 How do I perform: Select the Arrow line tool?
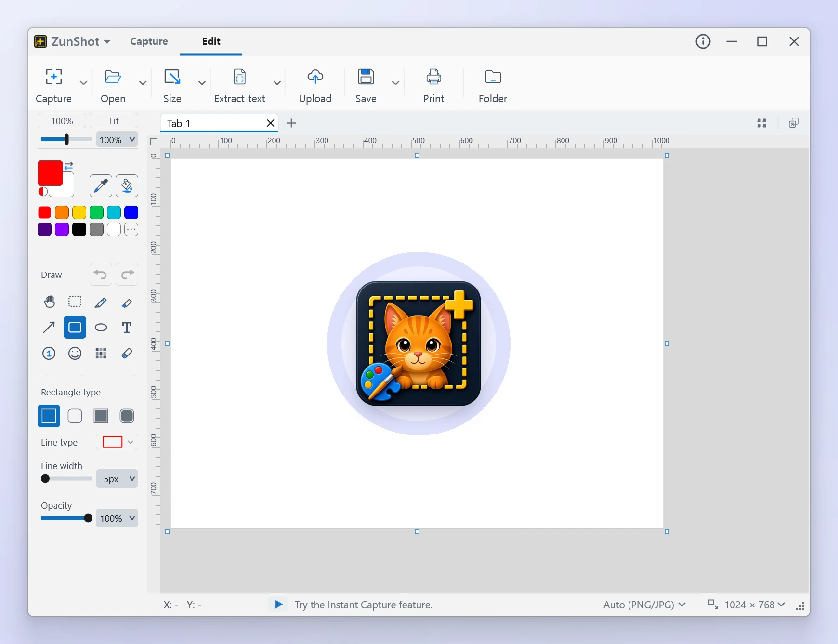(x=49, y=328)
